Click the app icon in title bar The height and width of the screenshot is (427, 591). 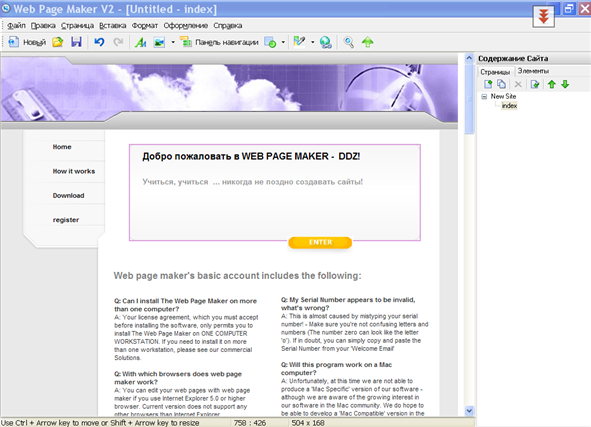(x=6, y=8)
